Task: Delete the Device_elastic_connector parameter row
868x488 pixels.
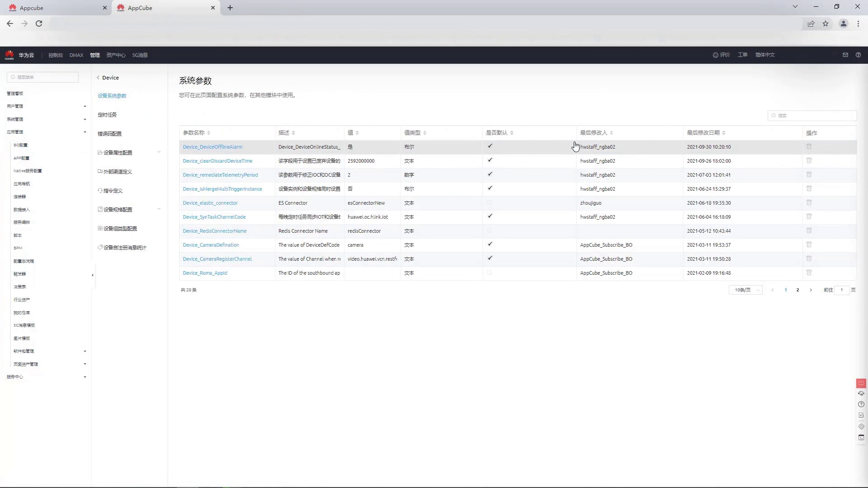Action: pyautogui.click(x=809, y=202)
